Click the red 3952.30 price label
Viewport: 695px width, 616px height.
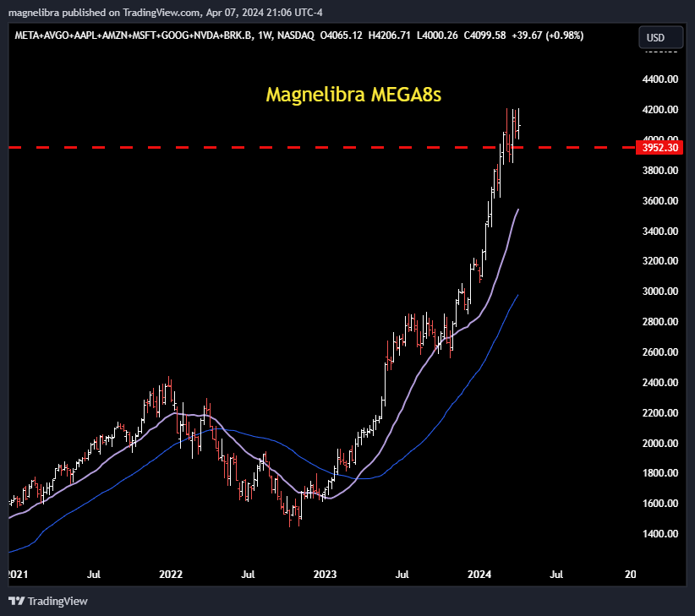(659, 148)
